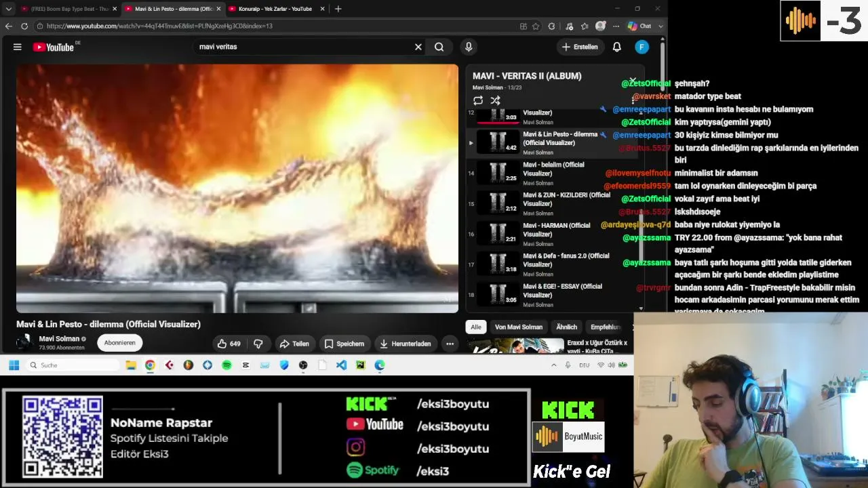
Task: Launch File Explorer from the taskbar
Action: point(131,365)
